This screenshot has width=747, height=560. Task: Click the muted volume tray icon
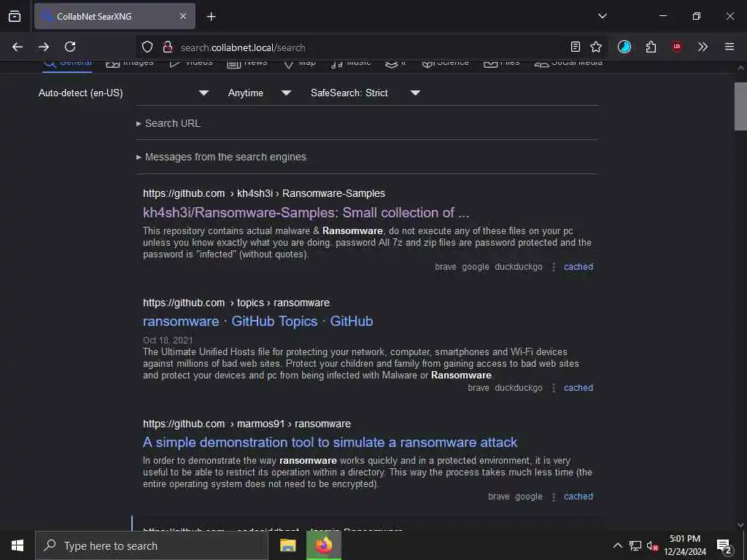[x=652, y=545]
